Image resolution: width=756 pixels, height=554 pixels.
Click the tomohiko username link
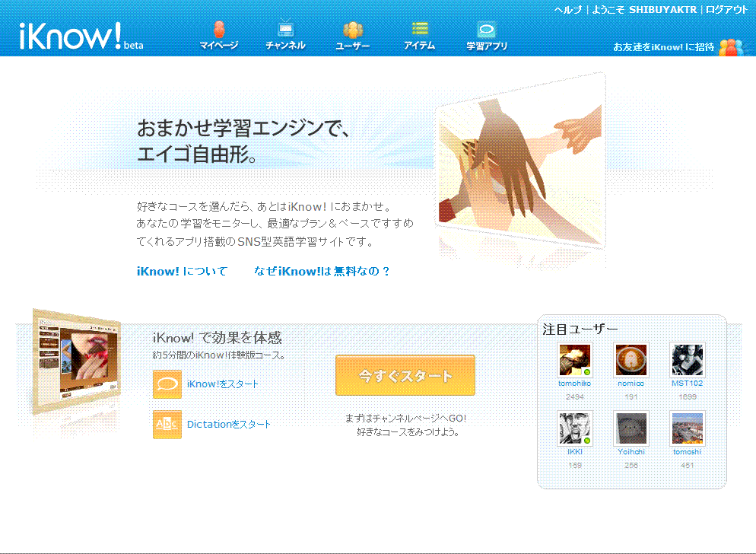point(574,384)
